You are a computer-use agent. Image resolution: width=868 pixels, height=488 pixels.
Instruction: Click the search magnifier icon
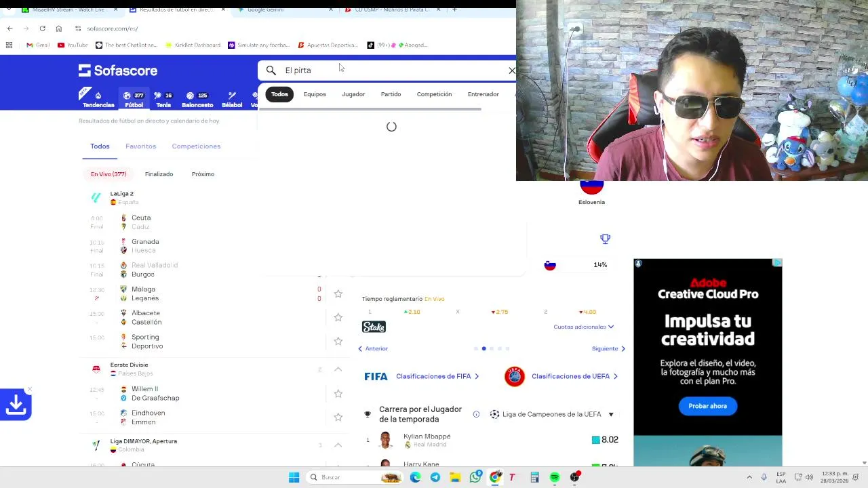pyautogui.click(x=271, y=70)
